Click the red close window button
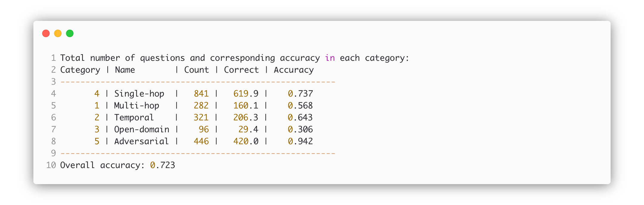Screen dimensions: 644x205 46,33
